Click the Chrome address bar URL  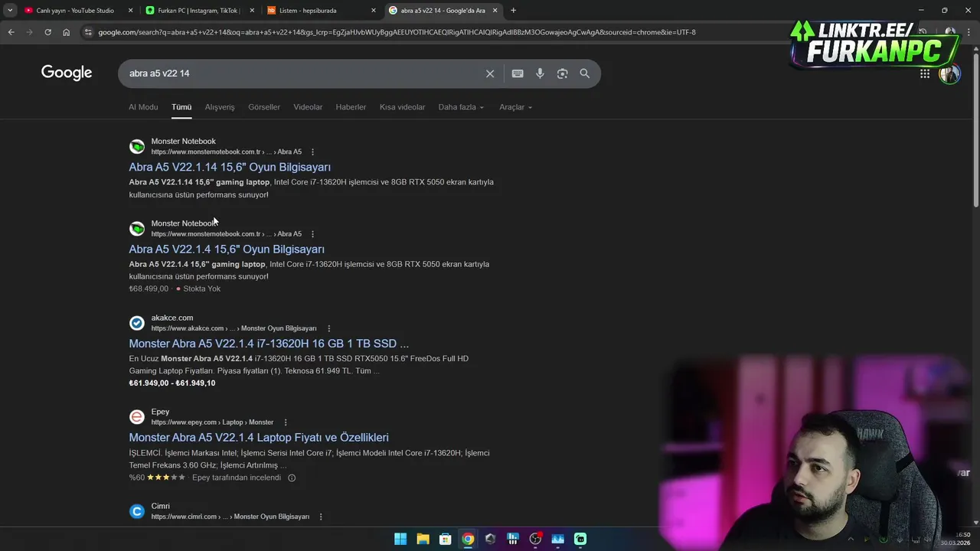click(397, 32)
